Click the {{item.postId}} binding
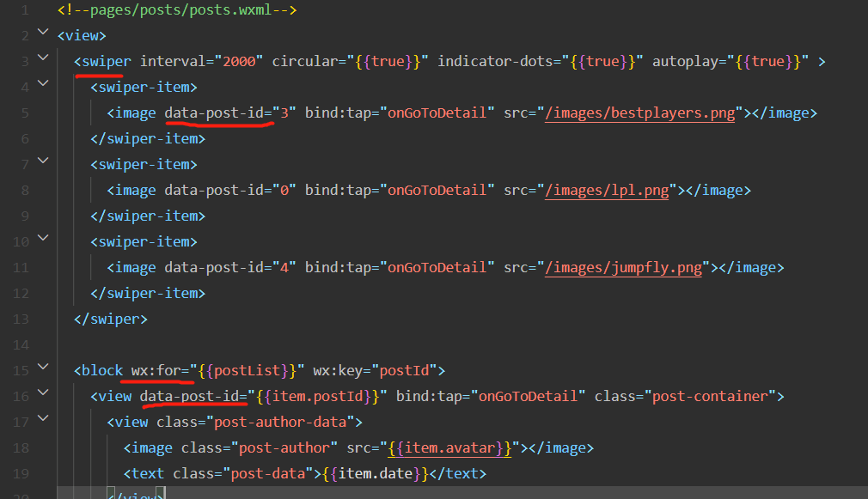This screenshot has height=499, width=868. (317, 397)
